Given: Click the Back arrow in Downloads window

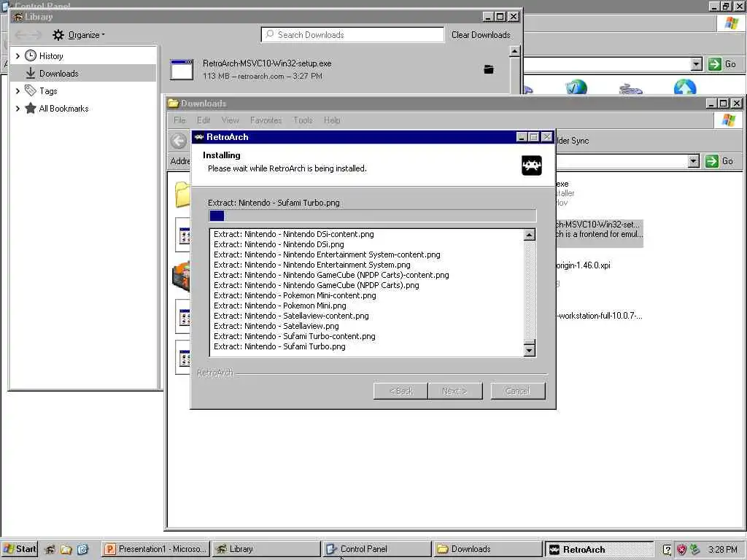Looking at the screenshot, I should coord(179,141).
